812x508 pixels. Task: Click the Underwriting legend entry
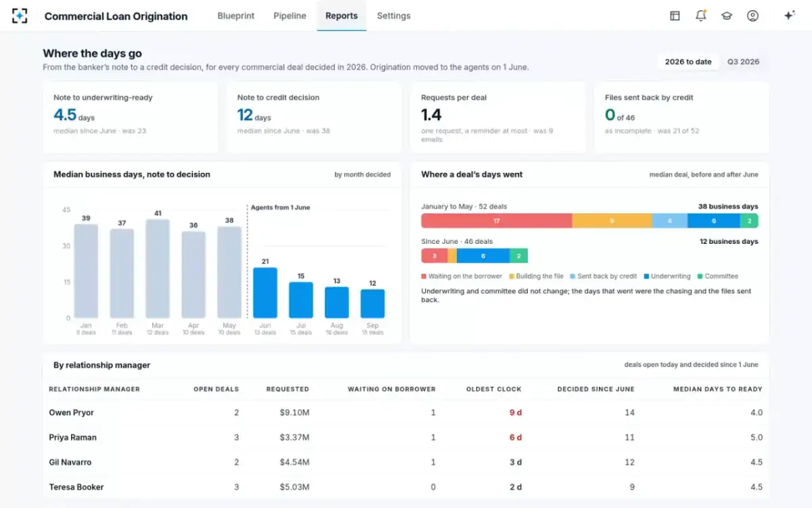(x=667, y=276)
